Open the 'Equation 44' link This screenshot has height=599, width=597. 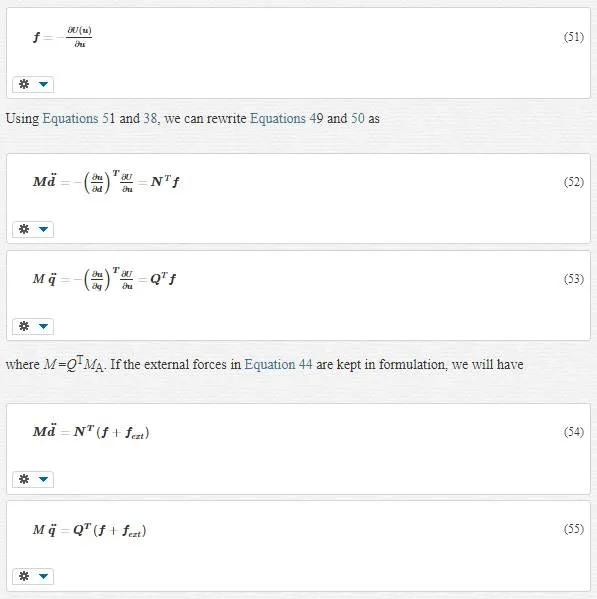(x=278, y=364)
